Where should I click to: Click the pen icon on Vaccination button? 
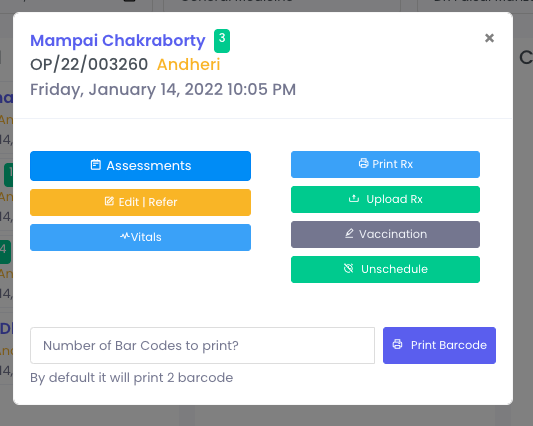tap(349, 234)
